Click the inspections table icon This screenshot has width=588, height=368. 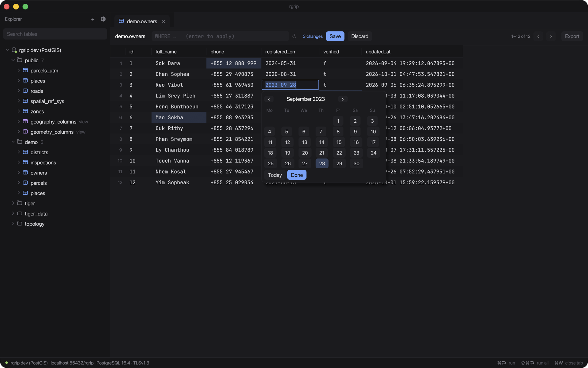[25, 162]
